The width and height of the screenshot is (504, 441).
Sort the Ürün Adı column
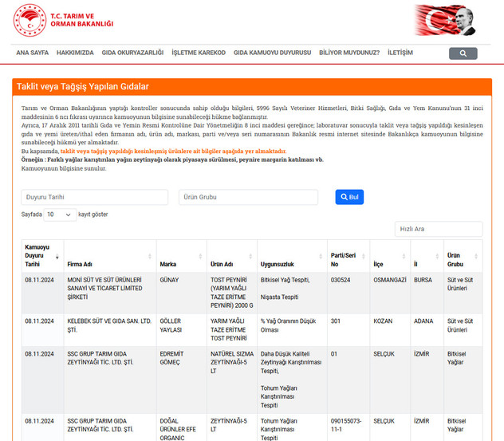tap(250, 256)
